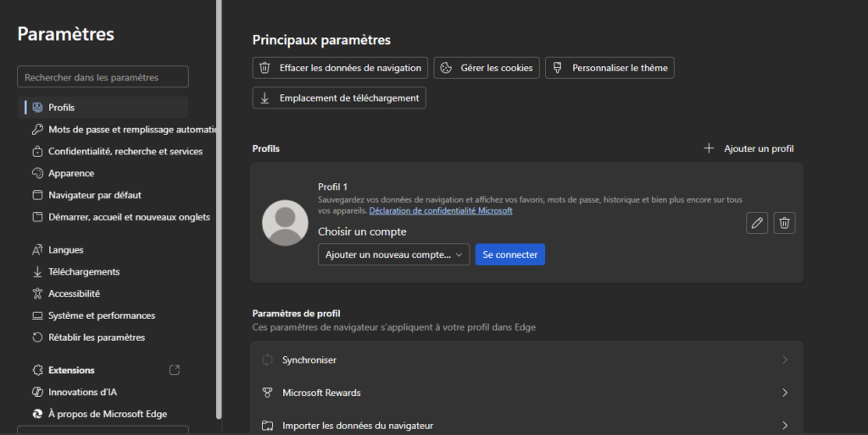The width and height of the screenshot is (868, 435).
Task: Click the Edge logo icon in sidebar
Action: coord(37,414)
